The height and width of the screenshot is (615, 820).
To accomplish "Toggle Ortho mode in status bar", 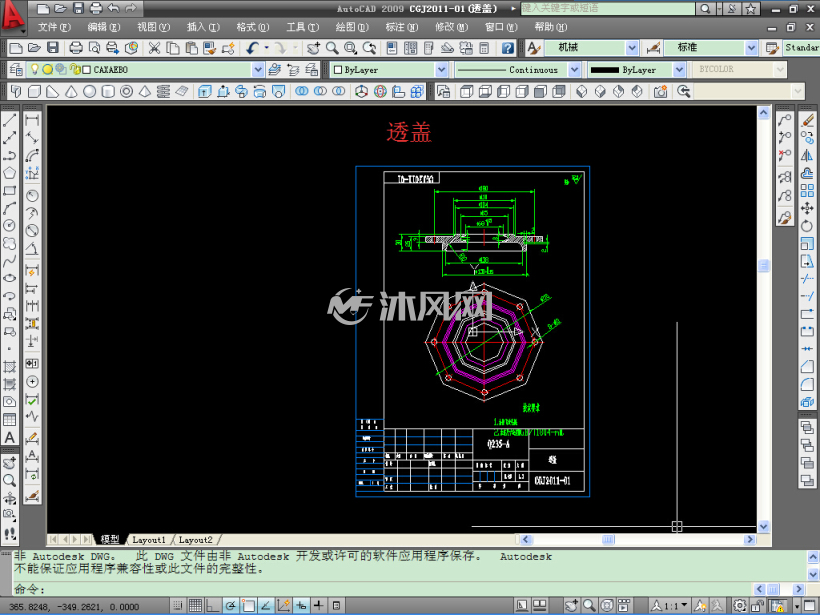I will pyautogui.click(x=213, y=606).
